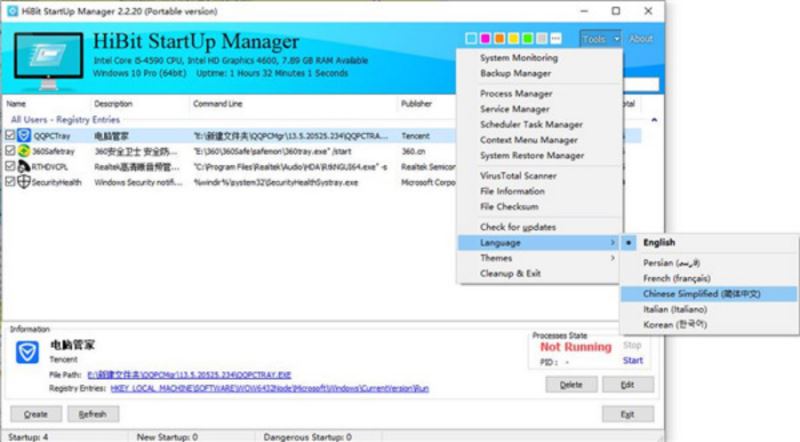Uncheck the 360Safetray startup entry

[10, 151]
